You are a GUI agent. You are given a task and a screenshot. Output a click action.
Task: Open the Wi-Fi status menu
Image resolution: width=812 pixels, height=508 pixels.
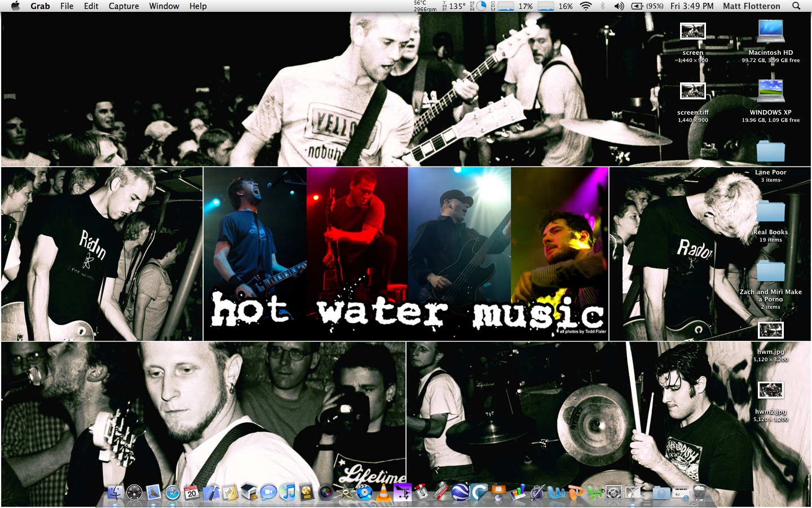click(x=586, y=6)
